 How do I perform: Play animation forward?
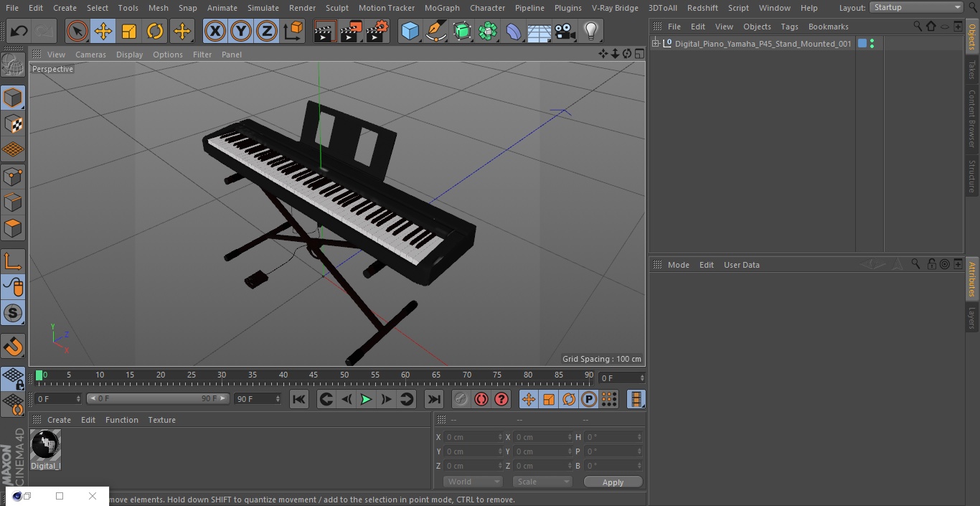pos(366,399)
